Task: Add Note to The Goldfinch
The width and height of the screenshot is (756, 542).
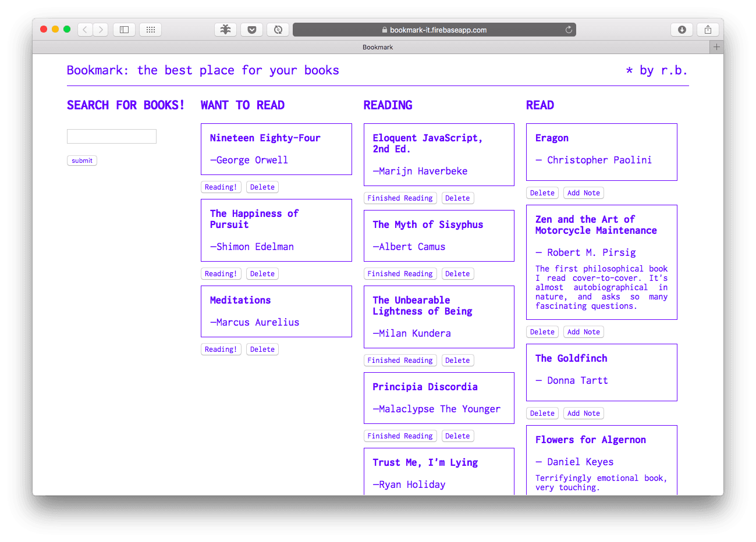Action: click(584, 413)
